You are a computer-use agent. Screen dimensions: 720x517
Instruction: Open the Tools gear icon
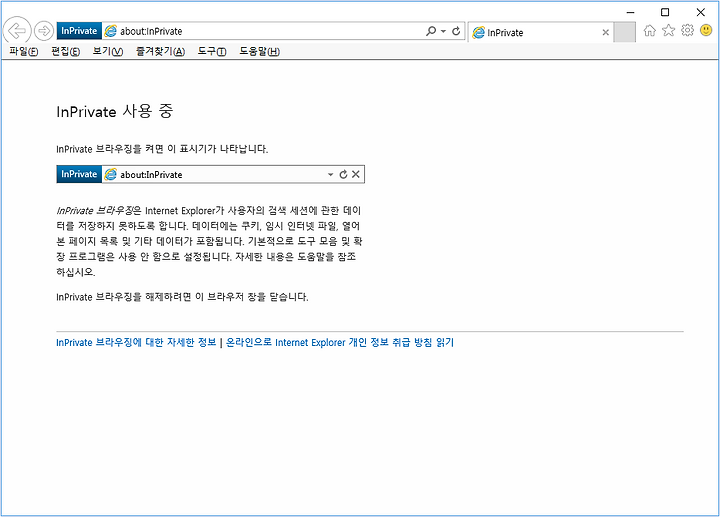tap(687, 30)
